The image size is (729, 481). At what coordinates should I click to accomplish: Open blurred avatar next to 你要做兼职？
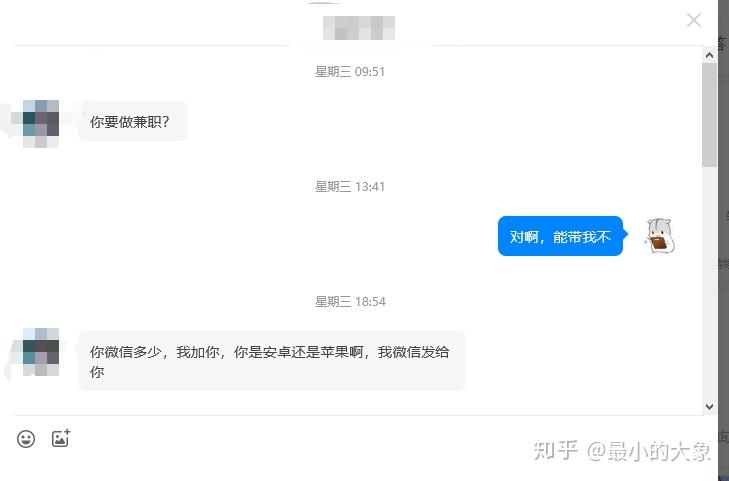[x=41, y=124]
